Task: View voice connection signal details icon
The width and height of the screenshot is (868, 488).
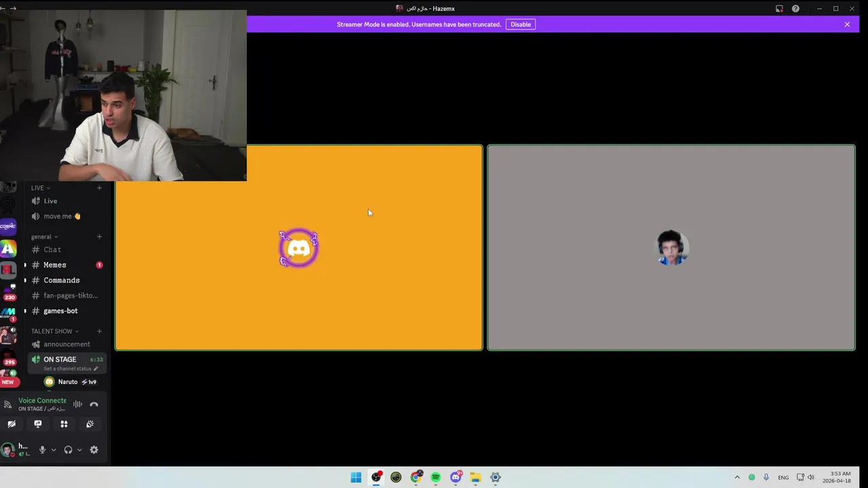Action: 7,405
